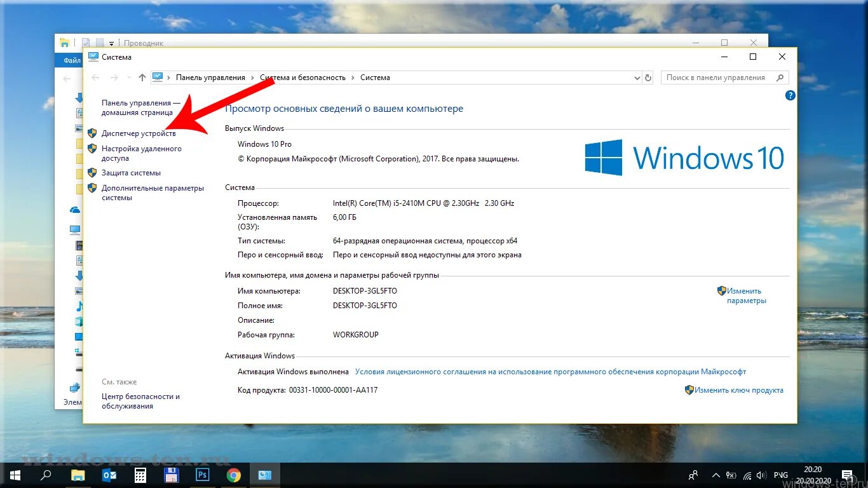The width and height of the screenshot is (868, 488).
Task: Open the Wi-Fi network tray icon
Action: click(x=747, y=475)
